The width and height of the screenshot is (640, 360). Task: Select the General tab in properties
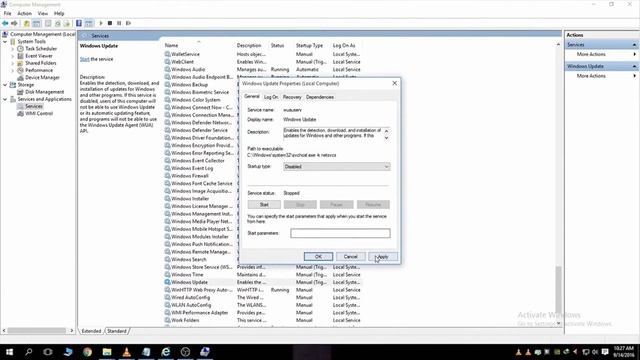click(x=252, y=96)
